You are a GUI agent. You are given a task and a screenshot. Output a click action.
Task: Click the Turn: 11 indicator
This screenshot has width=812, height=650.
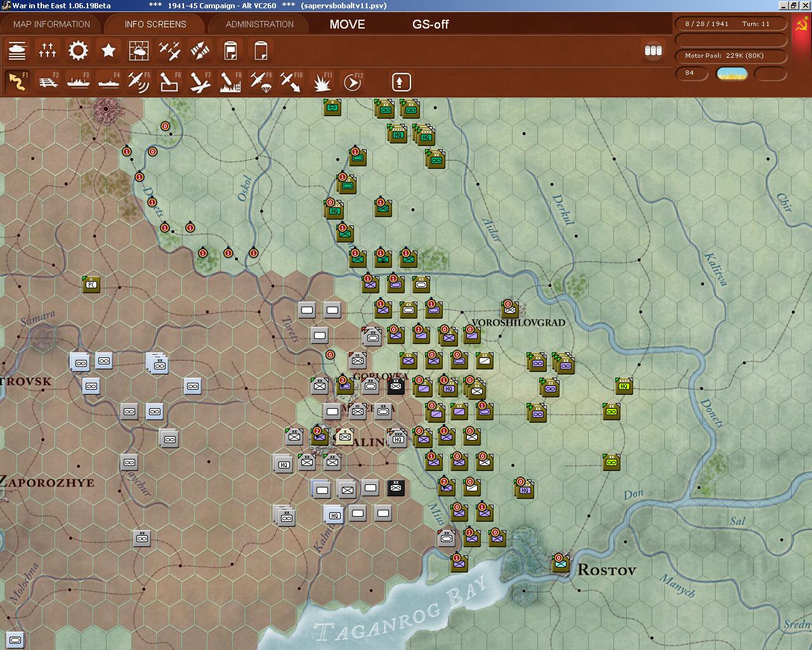click(x=756, y=23)
